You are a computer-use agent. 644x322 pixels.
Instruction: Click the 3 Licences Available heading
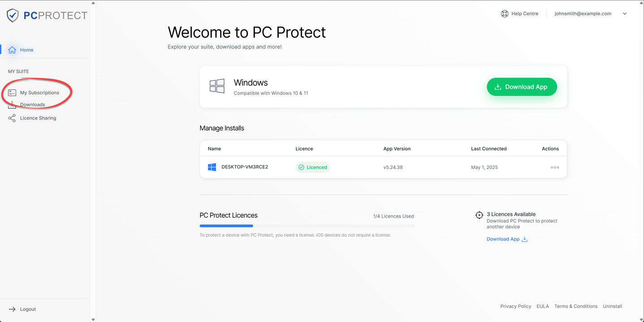[511, 214]
